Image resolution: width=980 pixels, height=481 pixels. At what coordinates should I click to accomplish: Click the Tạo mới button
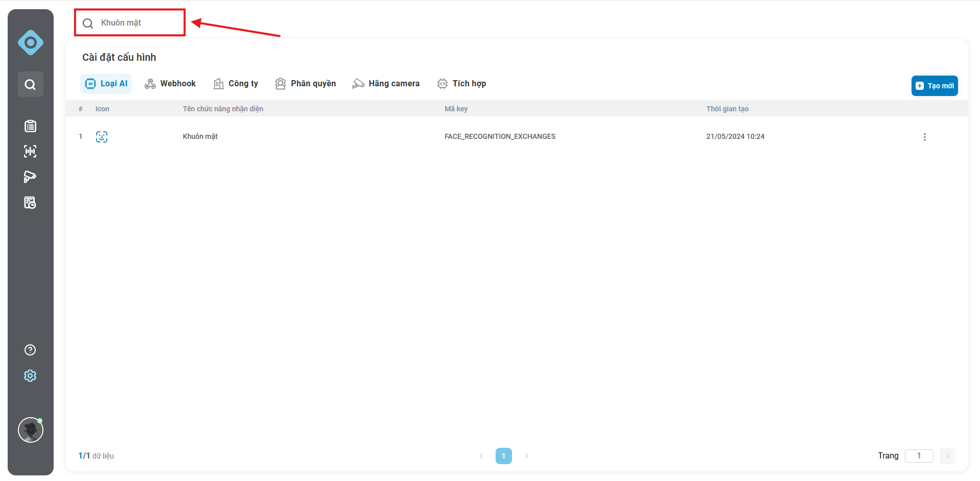[x=935, y=86]
